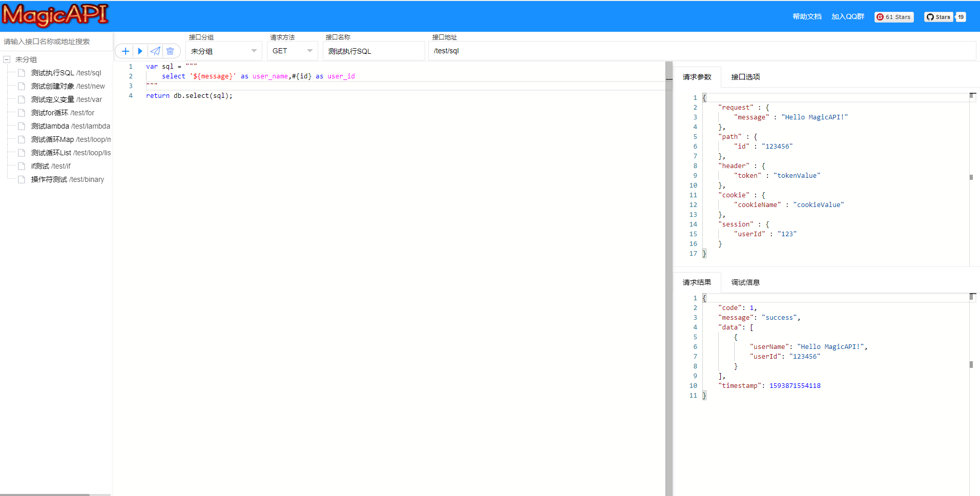
Task: Click the Gitee 61 Stars badge
Action: click(894, 17)
